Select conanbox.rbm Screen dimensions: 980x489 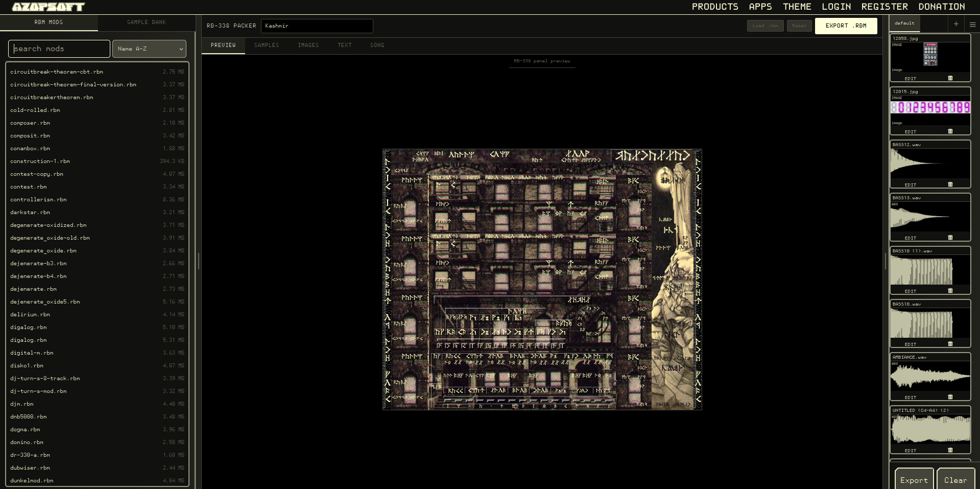pos(97,149)
